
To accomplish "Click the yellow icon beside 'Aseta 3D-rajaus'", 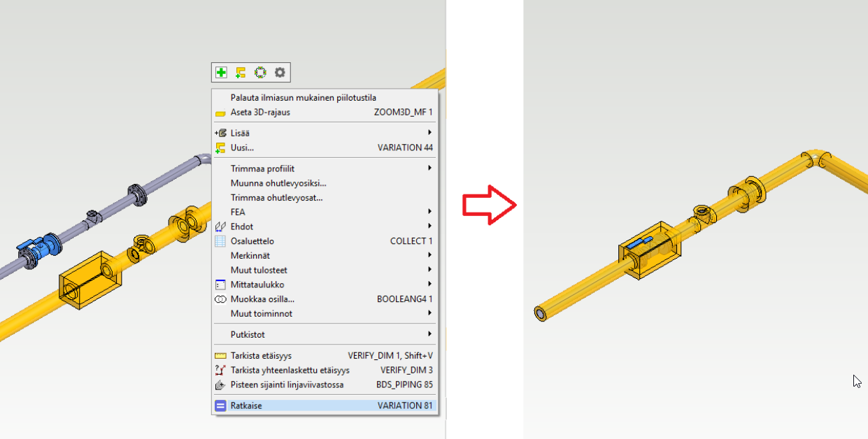I will [x=220, y=113].
